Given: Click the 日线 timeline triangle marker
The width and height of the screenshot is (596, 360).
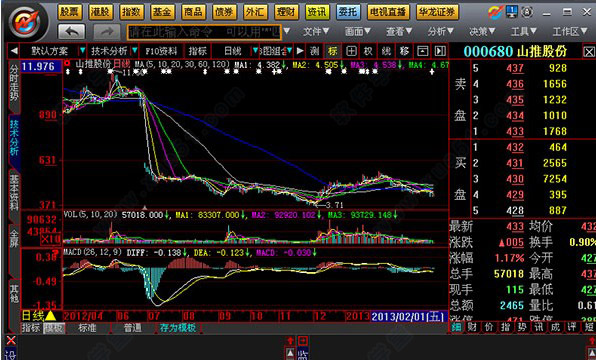Looking at the screenshot, I should tap(50, 316).
